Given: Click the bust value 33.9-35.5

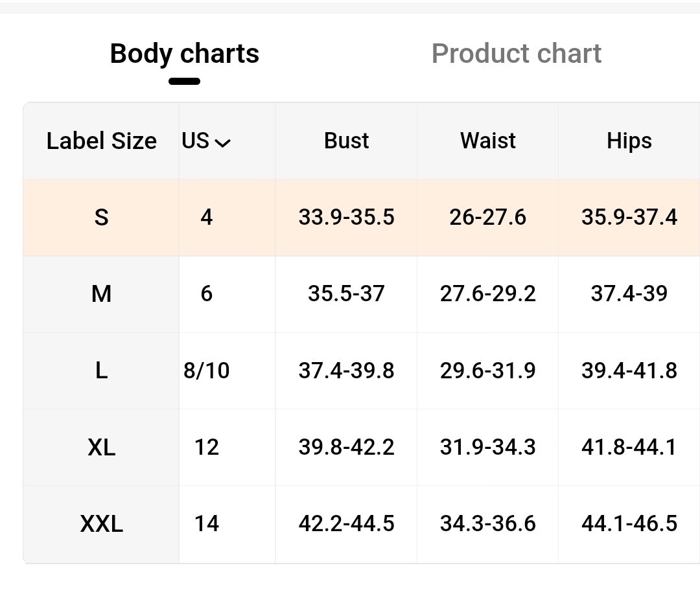Looking at the screenshot, I should 346,218.
